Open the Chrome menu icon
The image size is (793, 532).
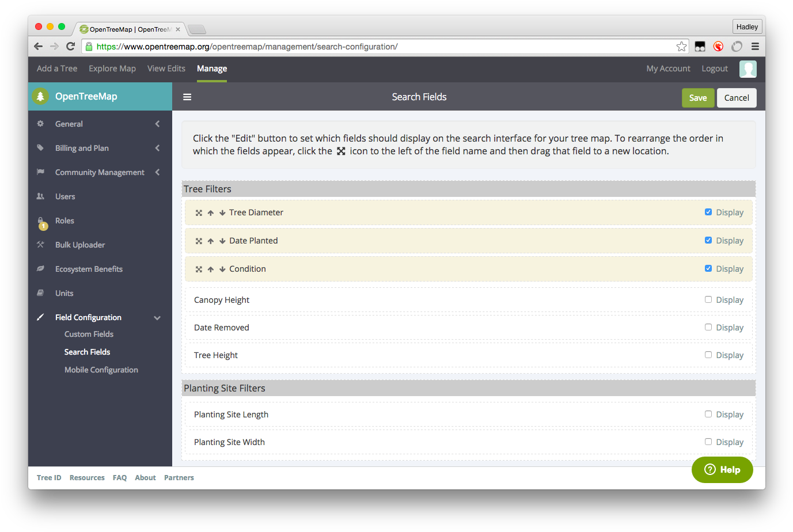(x=755, y=47)
